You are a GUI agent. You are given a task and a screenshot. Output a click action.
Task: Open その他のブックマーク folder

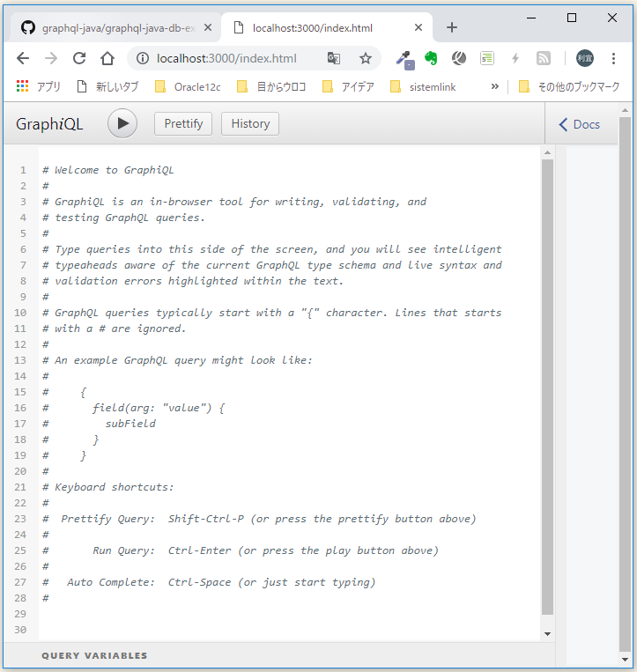click(569, 87)
